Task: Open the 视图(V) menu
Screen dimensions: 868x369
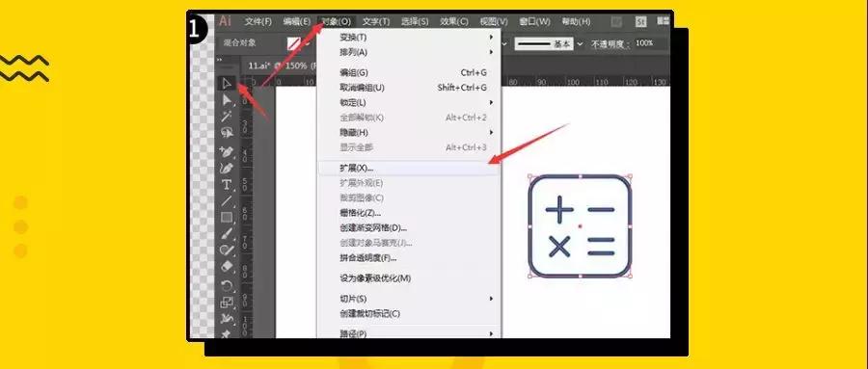Action: click(x=493, y=21)
